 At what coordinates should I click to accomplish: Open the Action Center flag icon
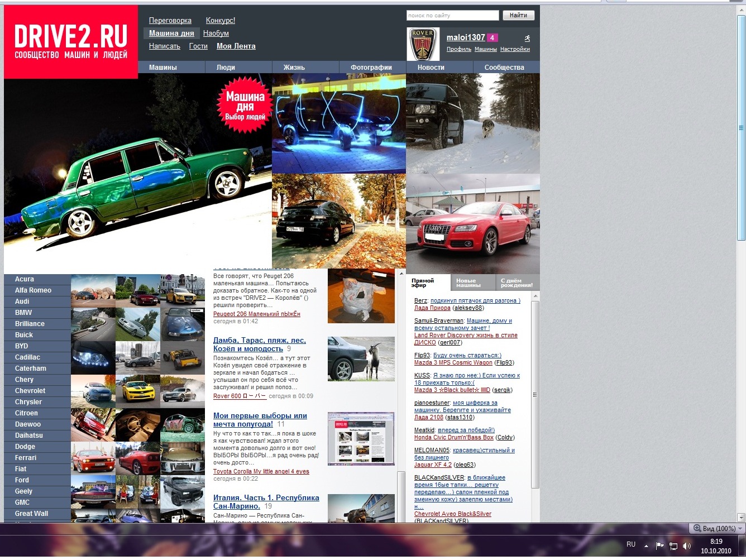point(659,545)
